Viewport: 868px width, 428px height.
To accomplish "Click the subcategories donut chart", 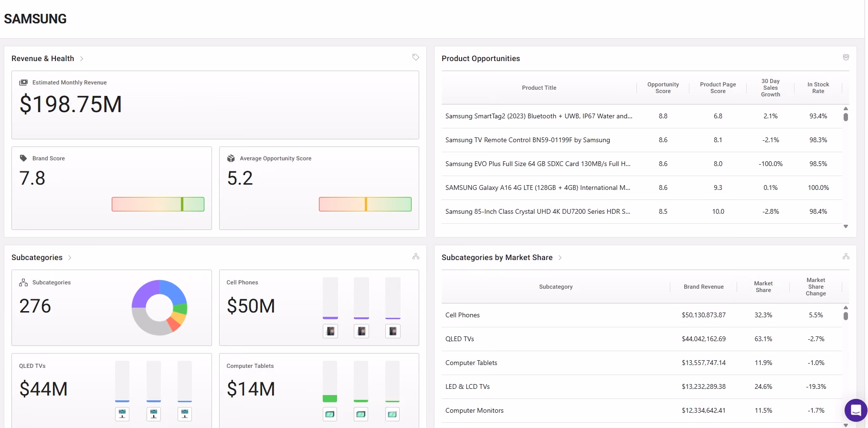I will point(159,308).
